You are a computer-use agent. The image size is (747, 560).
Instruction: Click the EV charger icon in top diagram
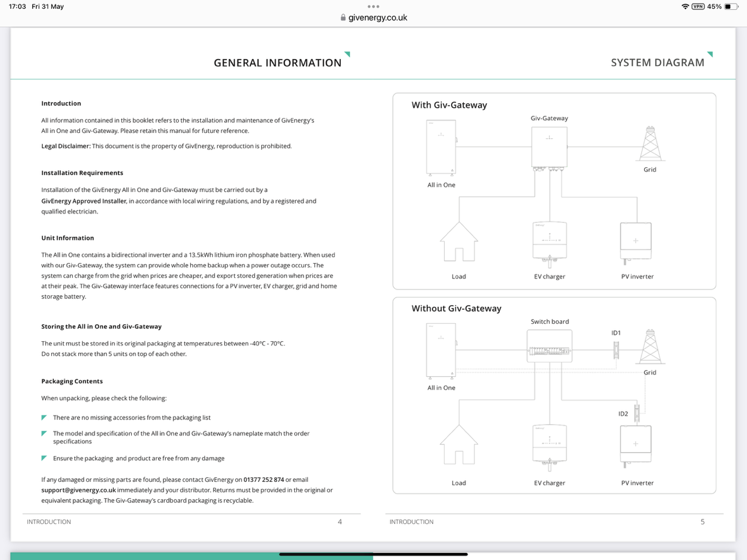coord(549,244)
